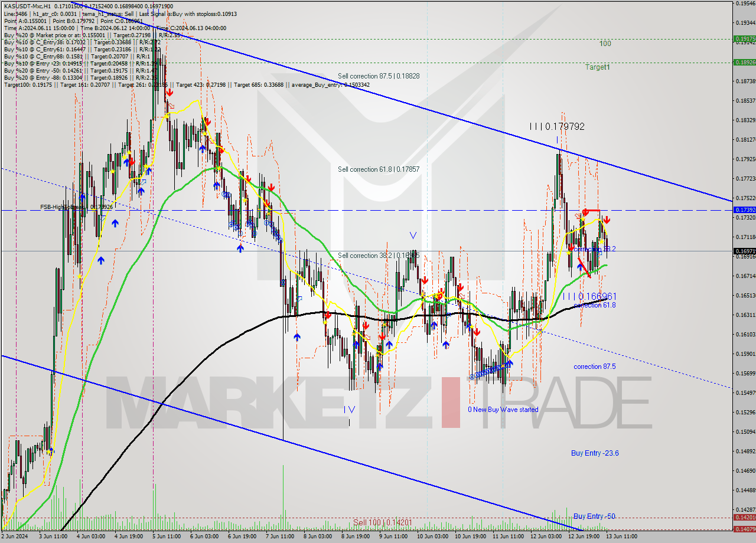Click the 'Buy Entry -50' label
The height and width of the screenshot is (543, 756).
point(595,516)
